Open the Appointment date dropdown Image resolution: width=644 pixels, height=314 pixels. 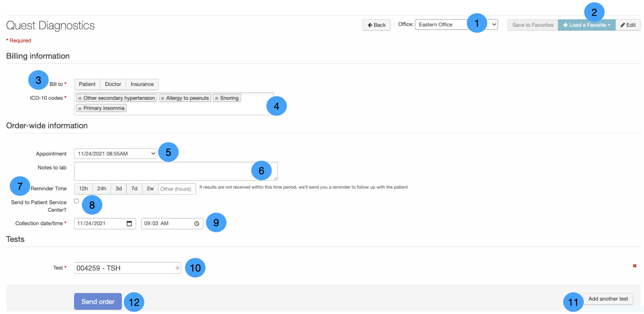[x=115, y=154]
